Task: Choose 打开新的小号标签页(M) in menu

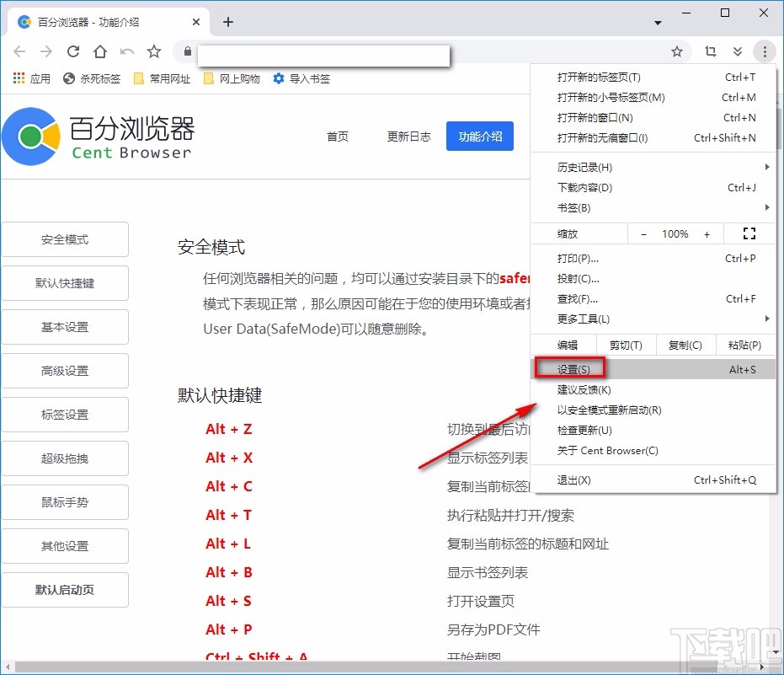Action: (653, 97)
